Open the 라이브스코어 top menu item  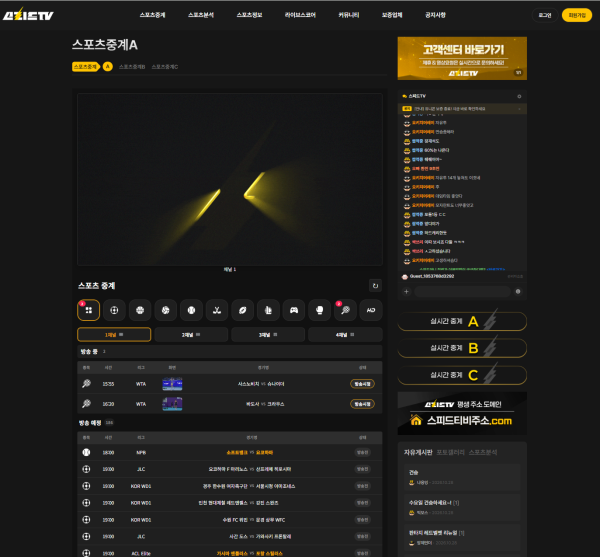[x=300, y=15]
